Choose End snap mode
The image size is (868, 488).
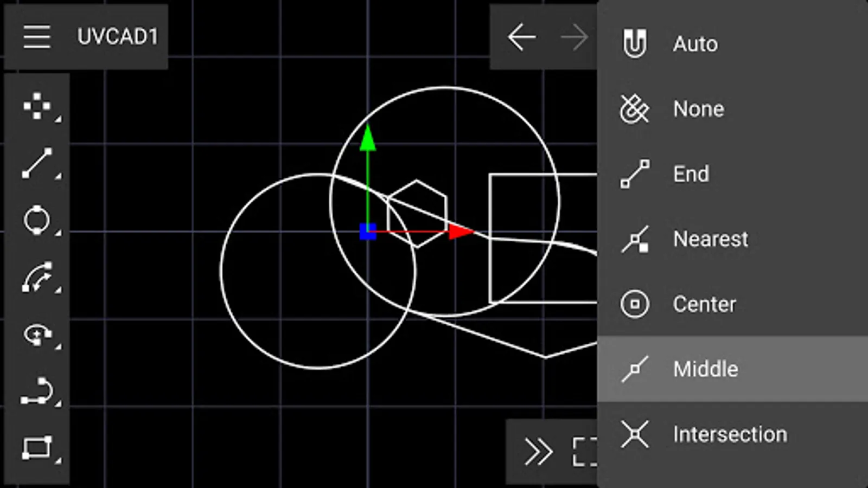pos(732,174)
